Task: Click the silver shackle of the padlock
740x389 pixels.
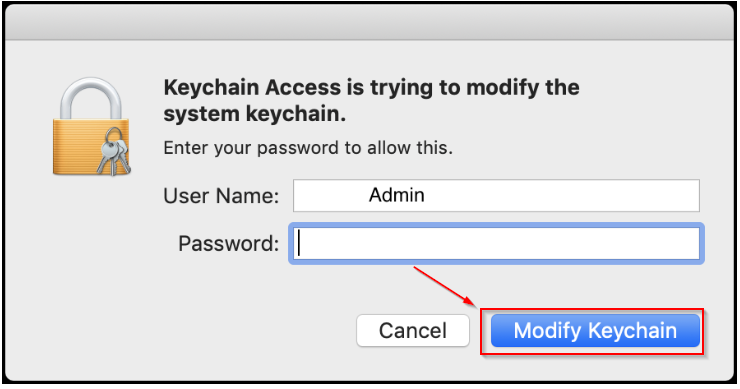Action: 91,98
